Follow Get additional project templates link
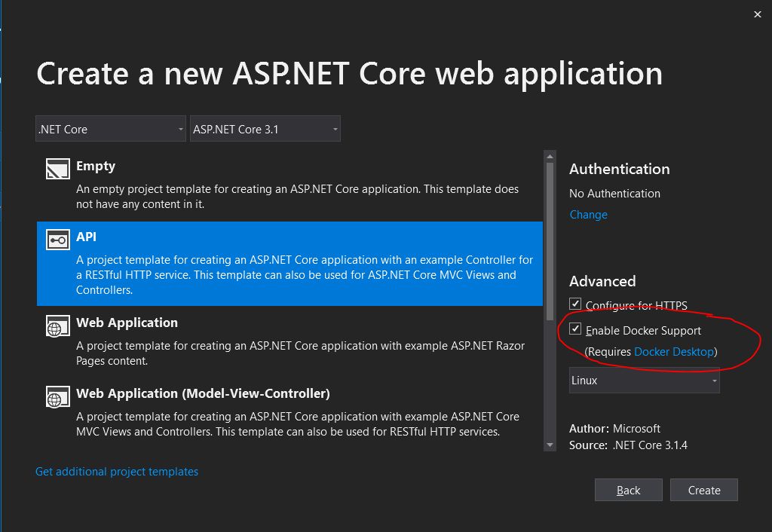772x532 pixels. [x=117, y=472]
